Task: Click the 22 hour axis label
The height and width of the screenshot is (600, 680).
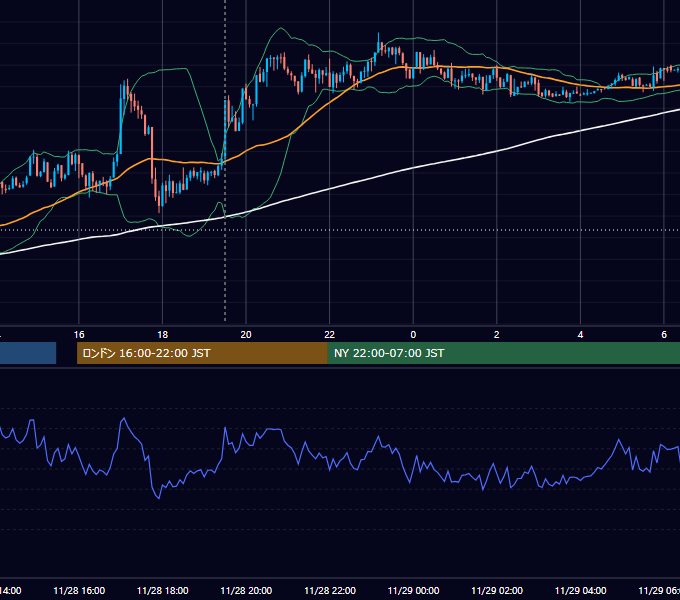Action: 330,335
